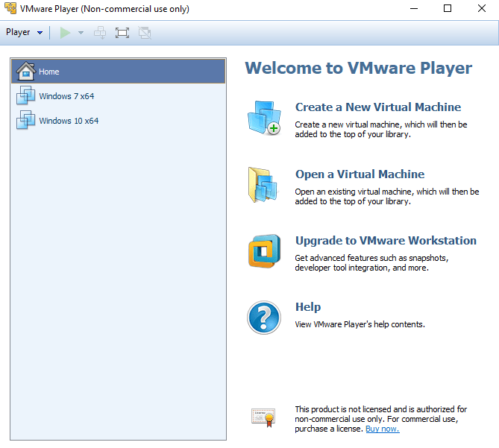
Task: Enter full screen mode via toolbar icon
Action: 122,33
